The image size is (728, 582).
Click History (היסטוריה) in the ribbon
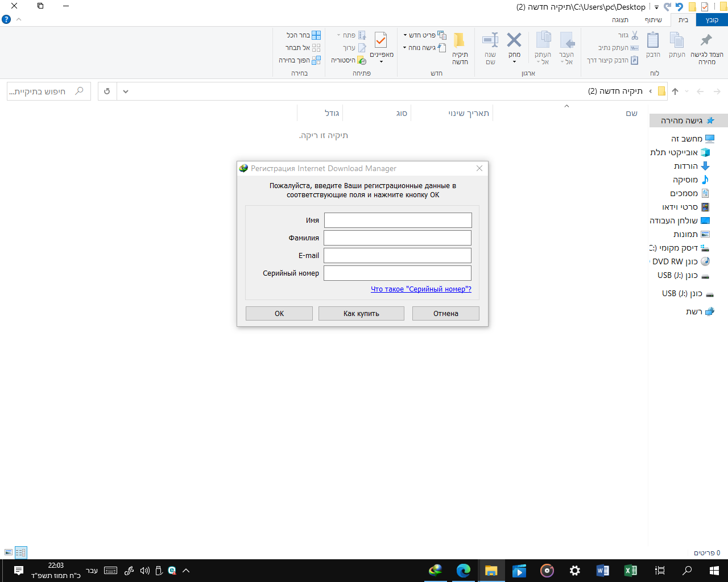[349, 60]
